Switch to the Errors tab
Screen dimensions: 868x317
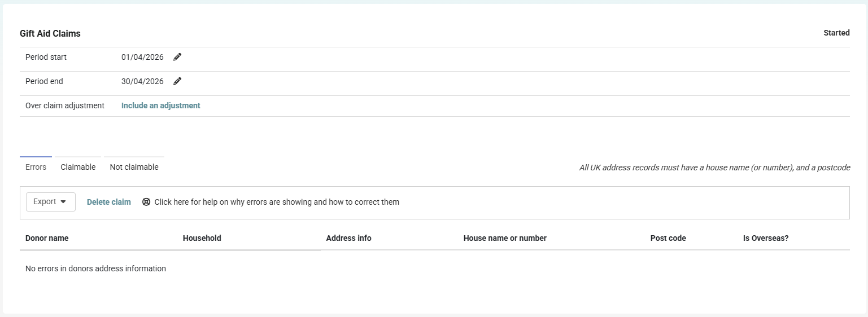[36, 167]
